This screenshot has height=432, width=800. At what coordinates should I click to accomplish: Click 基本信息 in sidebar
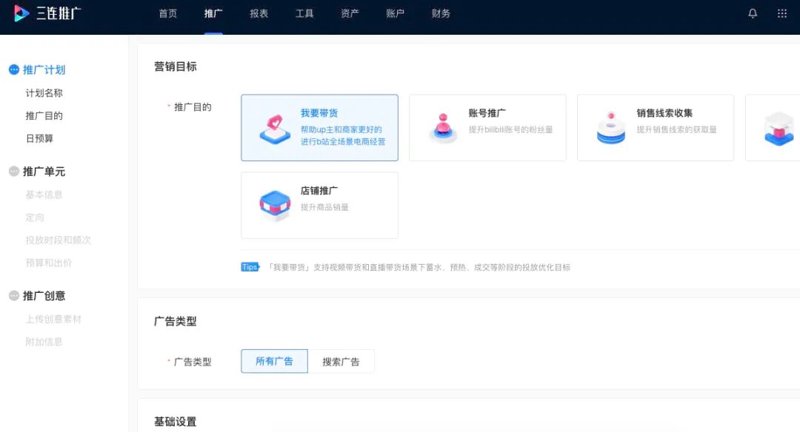pos(44,194)
